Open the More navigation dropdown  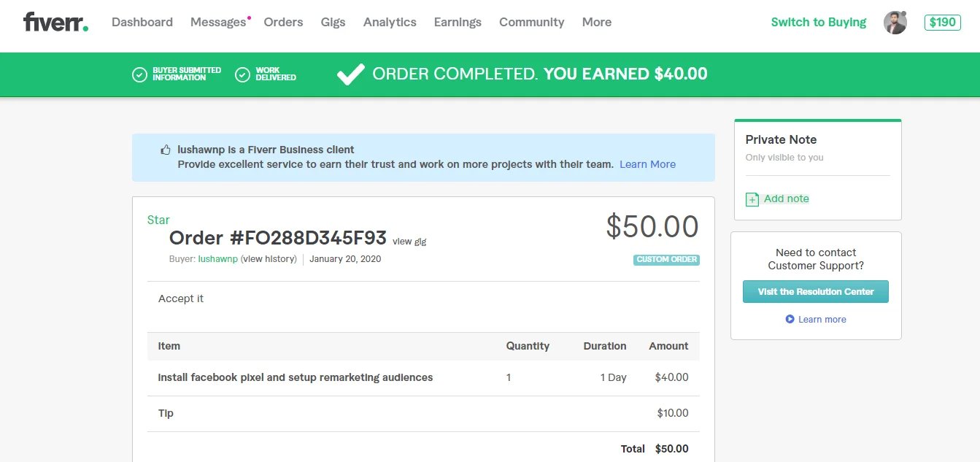[x=596, y=23]
